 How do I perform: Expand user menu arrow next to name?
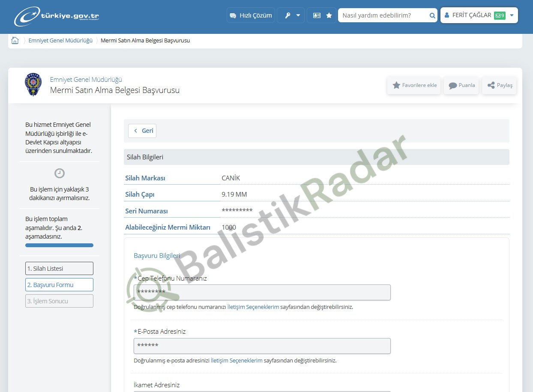click(x=512, y=15)
